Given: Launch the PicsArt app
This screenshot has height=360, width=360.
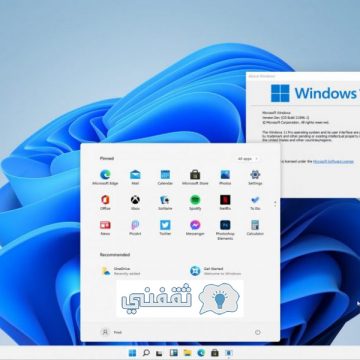Looking at the screenshot, I should [x=135, y=228].
